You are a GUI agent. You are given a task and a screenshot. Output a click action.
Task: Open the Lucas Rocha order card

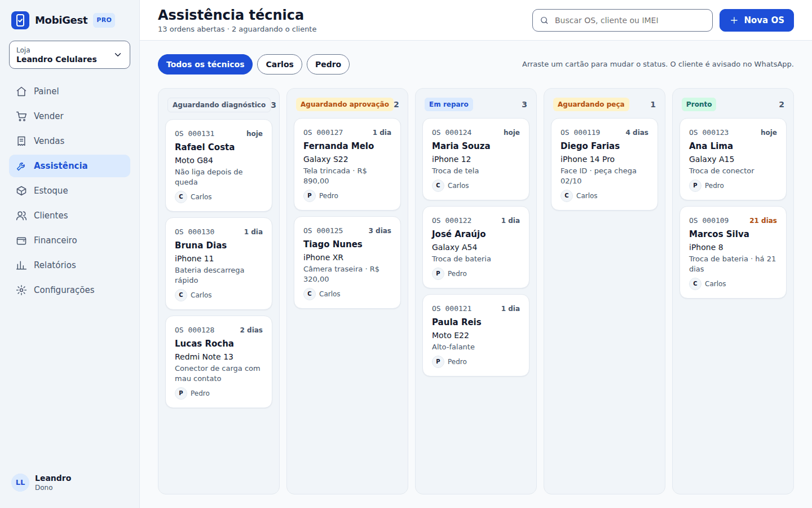click(219, 362)
